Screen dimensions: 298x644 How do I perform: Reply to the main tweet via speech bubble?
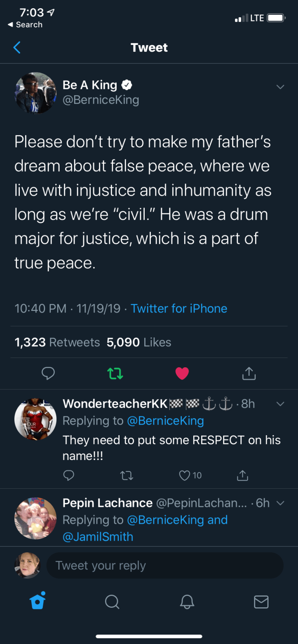(x=48, y=373)
